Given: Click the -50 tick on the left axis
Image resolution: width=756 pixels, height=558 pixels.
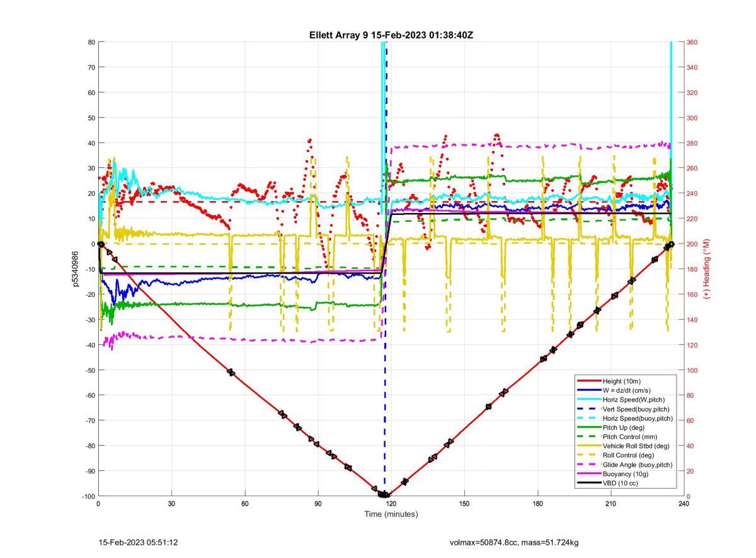Looking at the screenshot, I should tap(89, 370).
